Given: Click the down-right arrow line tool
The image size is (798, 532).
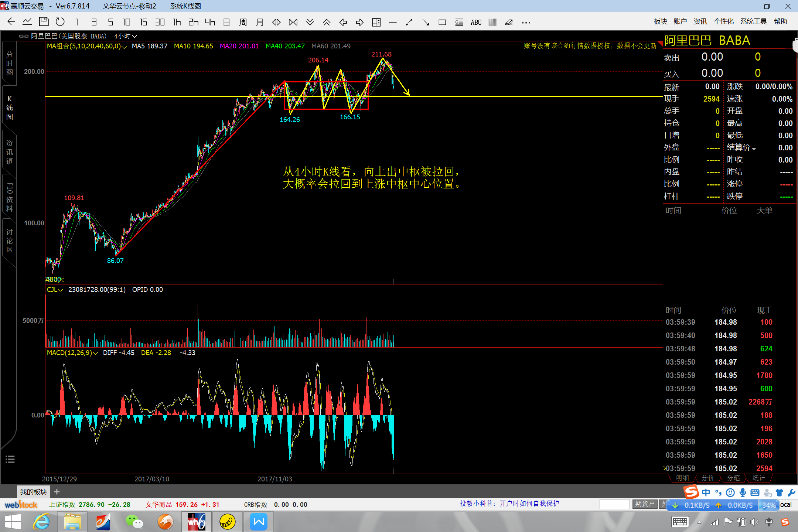Looking at the screenshot, I should pos(425,23).
